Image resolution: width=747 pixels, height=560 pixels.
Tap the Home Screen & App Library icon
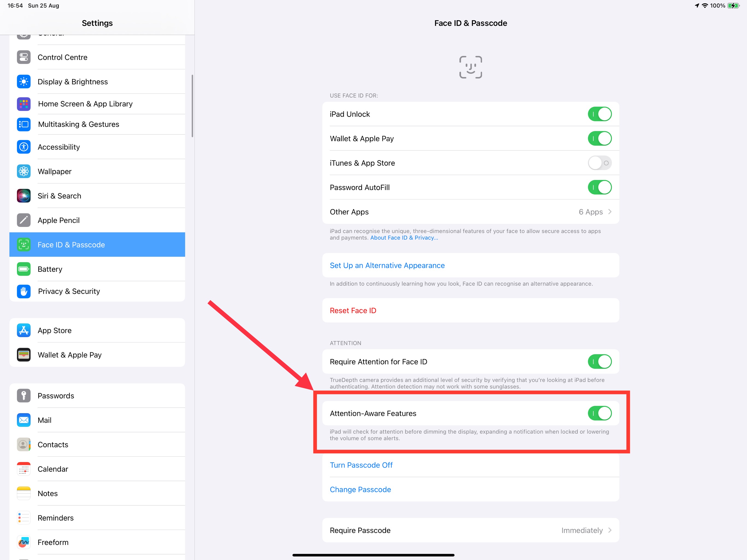[x=24, y=104]
